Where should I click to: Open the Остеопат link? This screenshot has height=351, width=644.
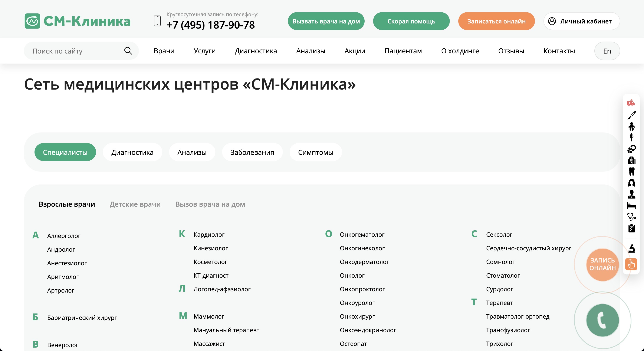click(x=353, y=344)
